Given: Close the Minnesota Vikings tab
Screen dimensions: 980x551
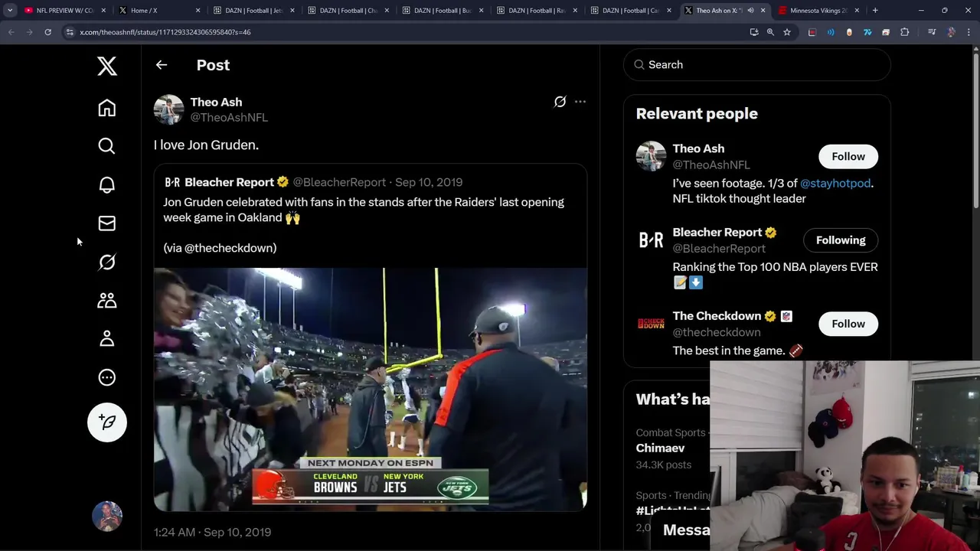Looking at the screenshot, I should 857,11.
